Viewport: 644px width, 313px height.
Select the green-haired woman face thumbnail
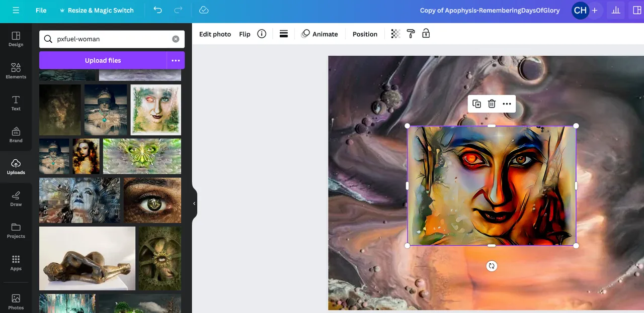156,110
